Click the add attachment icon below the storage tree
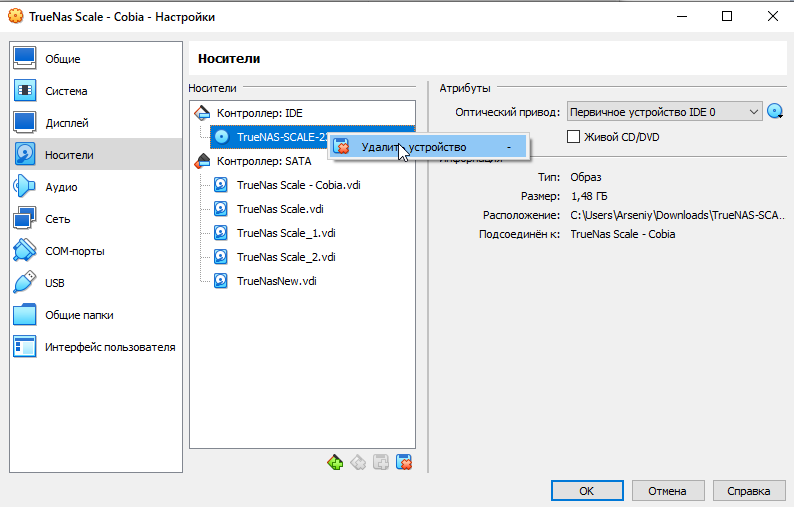The width and height of the screenshot is (794, 507). [381, 462]
